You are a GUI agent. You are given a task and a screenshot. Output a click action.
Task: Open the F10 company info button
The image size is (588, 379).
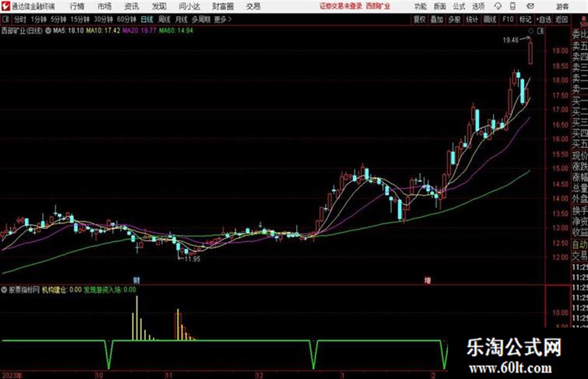pos(508,19)
